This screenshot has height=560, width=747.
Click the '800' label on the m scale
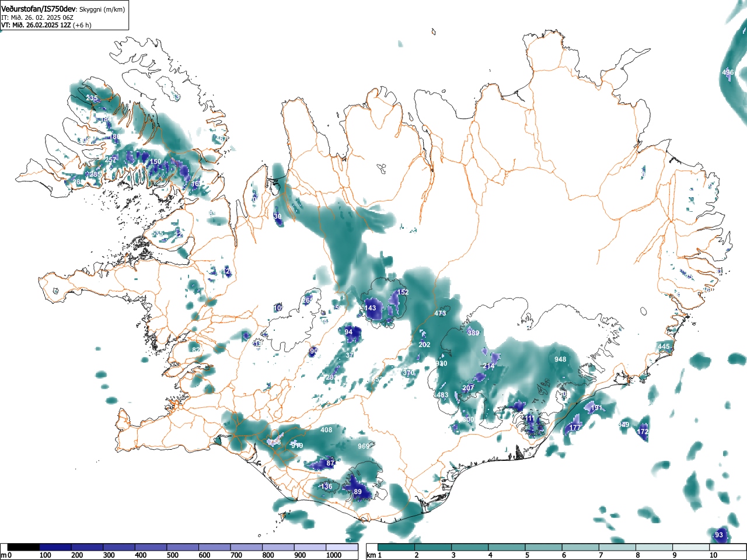coord(268,555)
